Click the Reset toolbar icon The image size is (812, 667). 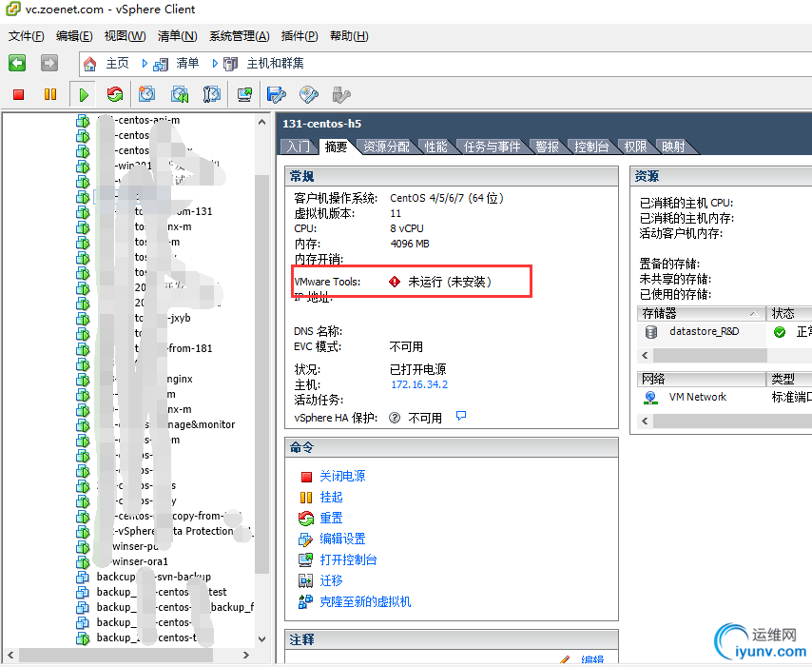[115, 94]
